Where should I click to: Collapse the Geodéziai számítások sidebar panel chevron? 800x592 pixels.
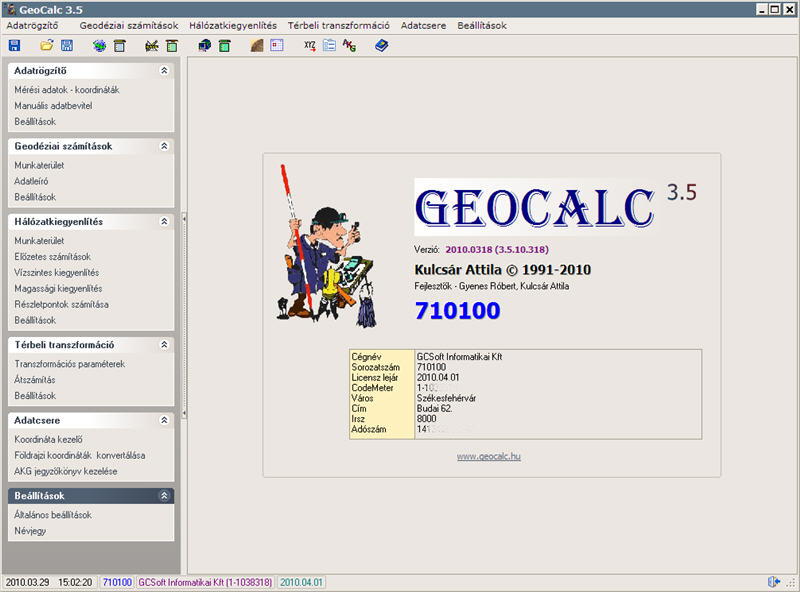coord(164,146)
